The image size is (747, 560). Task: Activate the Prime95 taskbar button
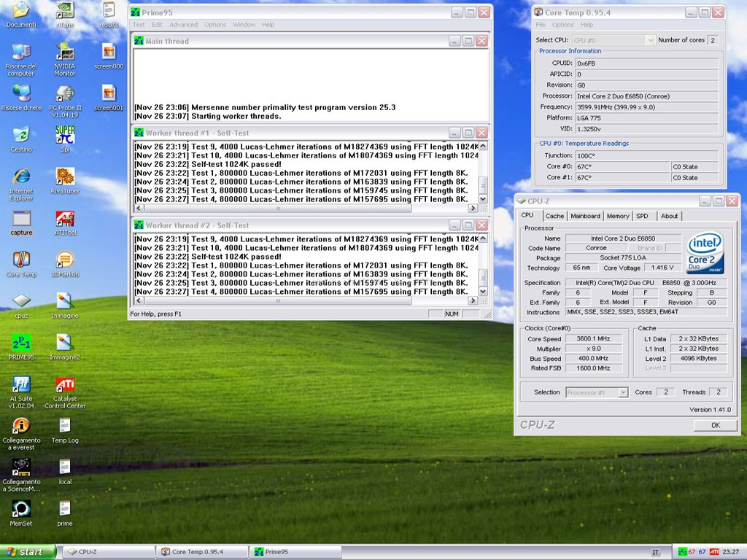coord(295,552)
